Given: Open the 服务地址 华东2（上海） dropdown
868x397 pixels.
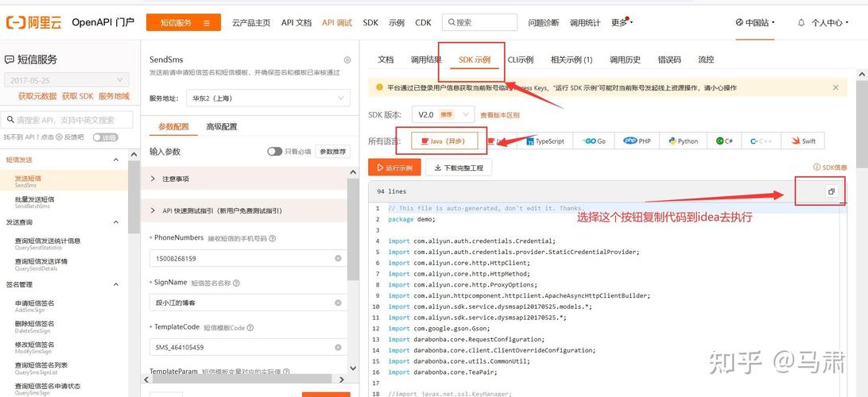Looking at the screenshot, I should [268, 98].
